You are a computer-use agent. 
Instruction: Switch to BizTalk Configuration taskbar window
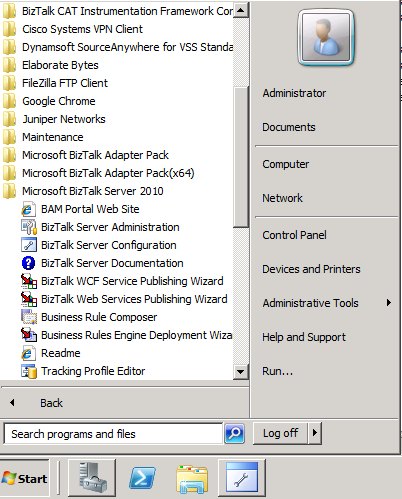click(x=242, y=478)
